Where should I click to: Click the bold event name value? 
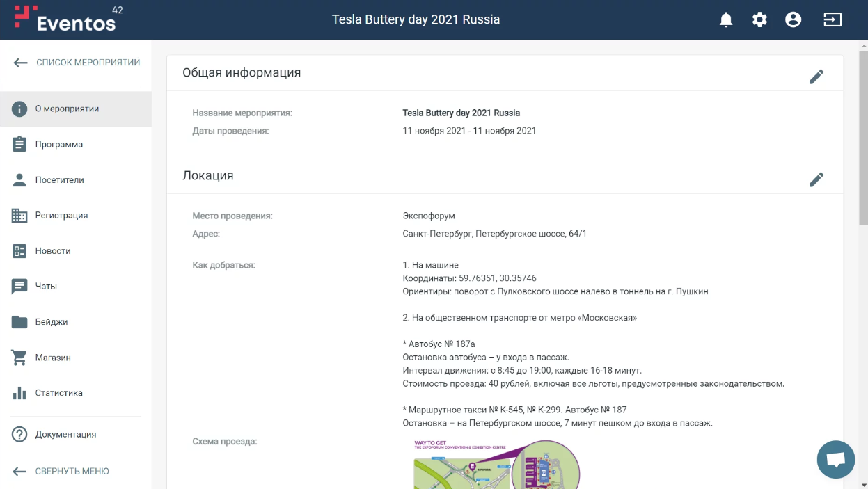(461, 113)
